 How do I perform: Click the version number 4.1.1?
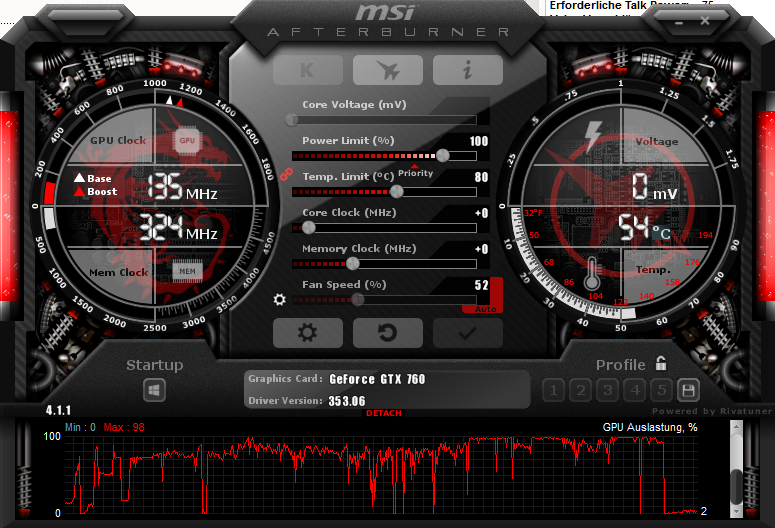click(x=58, y=410)
